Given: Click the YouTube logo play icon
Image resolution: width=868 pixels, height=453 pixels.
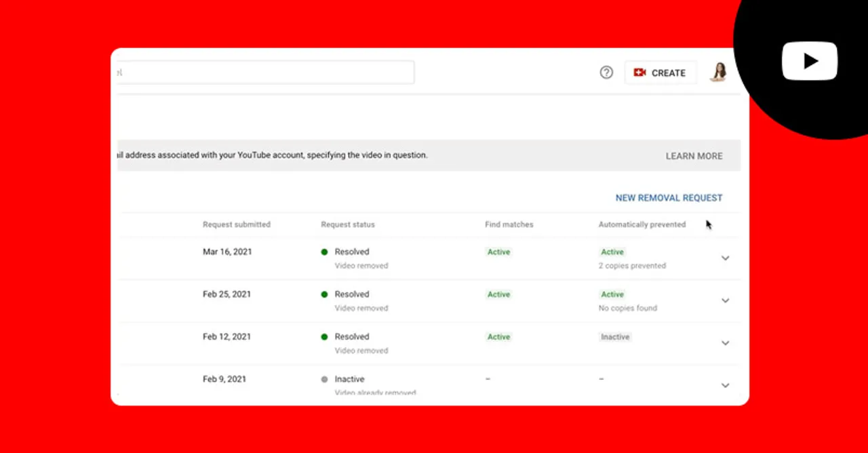Looking at the screenshot, I should pyautogui.click(x=810, y=61).
